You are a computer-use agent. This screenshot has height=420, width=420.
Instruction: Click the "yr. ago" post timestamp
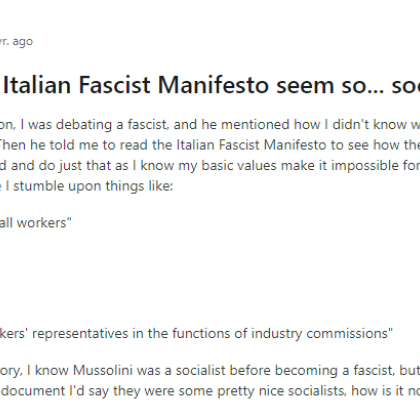(x=16, y=42)
